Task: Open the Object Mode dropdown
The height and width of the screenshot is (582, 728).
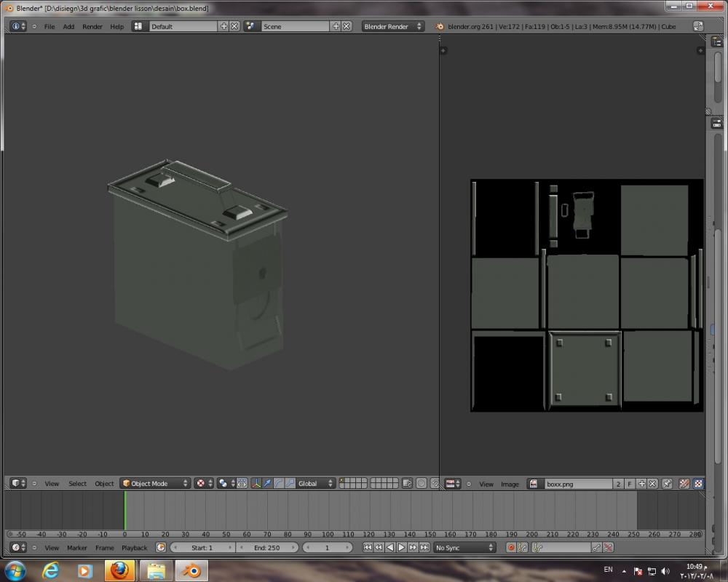Action: (x=155, y=483)
